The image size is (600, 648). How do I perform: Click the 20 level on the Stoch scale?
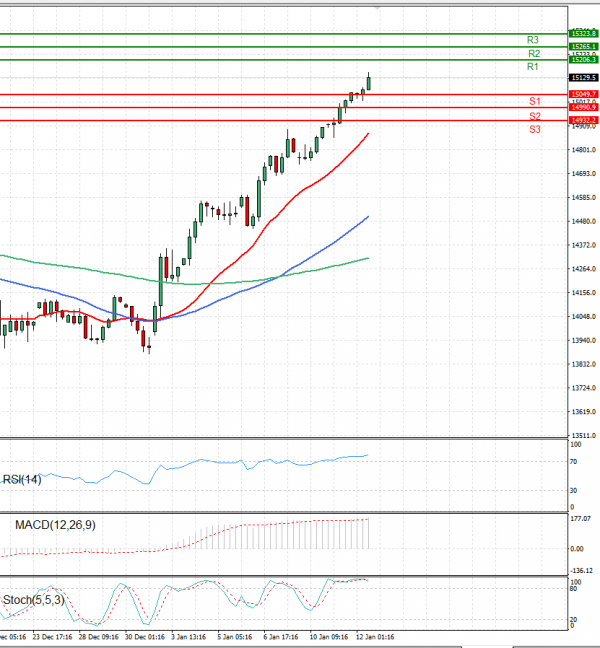[574, 619]
